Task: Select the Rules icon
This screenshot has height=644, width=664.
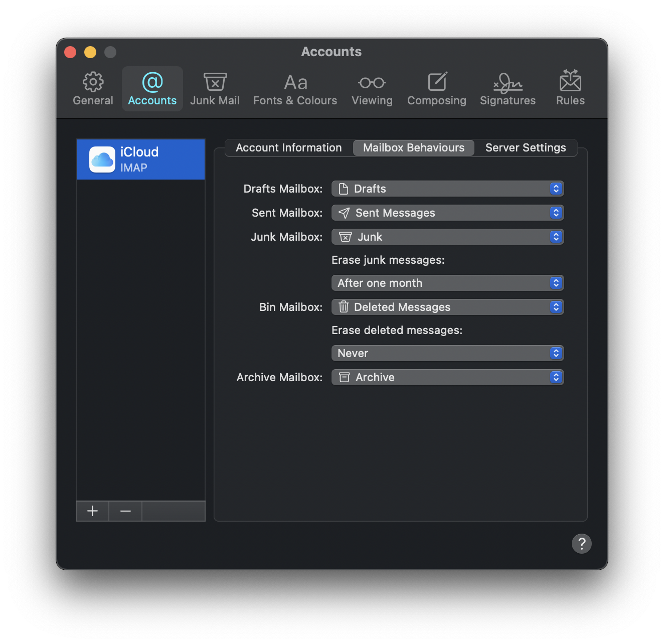Action: (x=570, y=88)
